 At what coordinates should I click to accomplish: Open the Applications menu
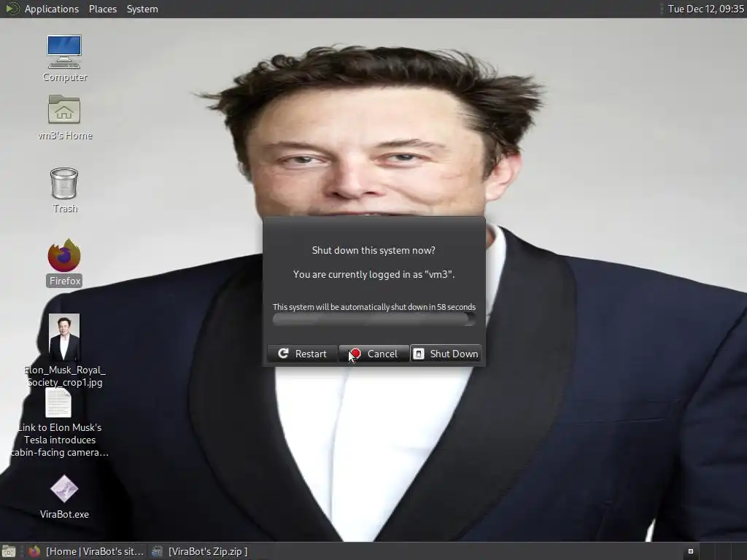click(x=52, y=9)
